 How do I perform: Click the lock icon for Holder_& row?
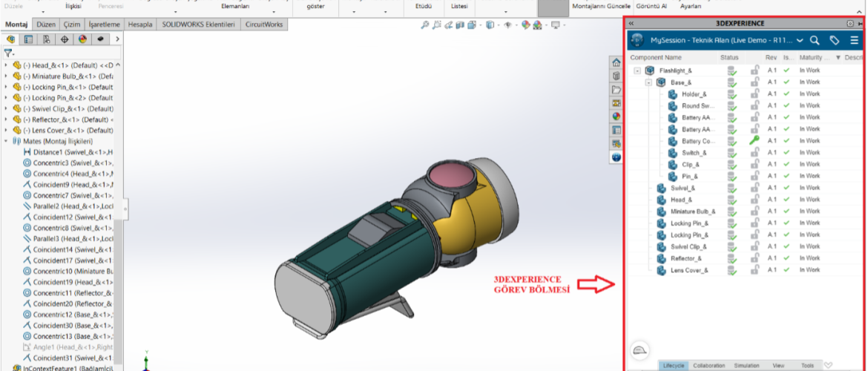click(x=754, y=94)
